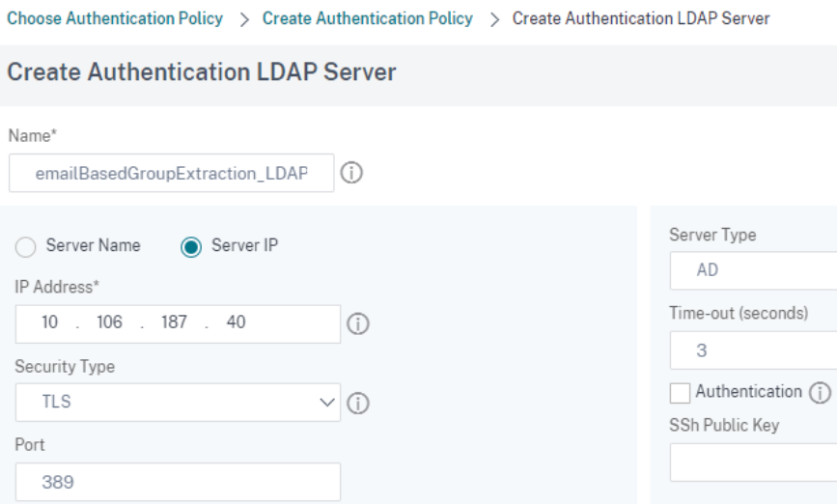This screenshot has width=837, height=504.
Task: Select the Server Name radio button
Action: click(x=26, y=247)
